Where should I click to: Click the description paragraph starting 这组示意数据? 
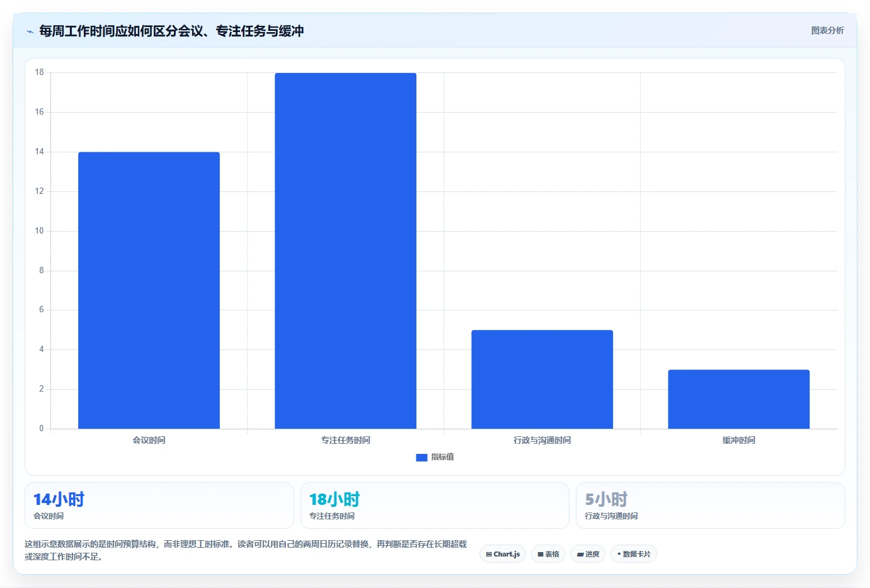point(246,550)
